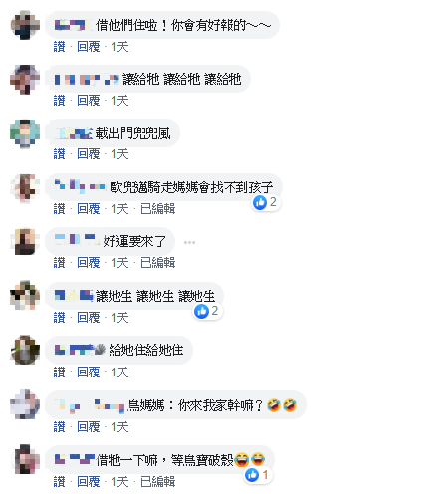The height and width of the screenshot is (494, 448).
Task: Open the three-dot menu beside 好運要來了
Action: [189, 242]
